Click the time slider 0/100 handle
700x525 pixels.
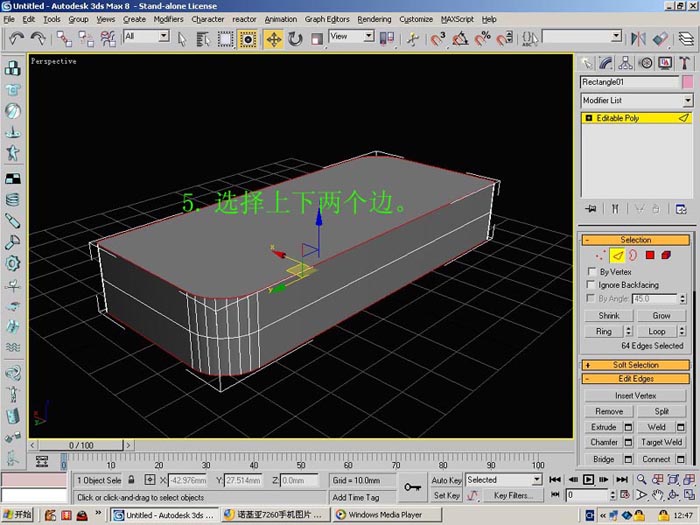point(81,445)
